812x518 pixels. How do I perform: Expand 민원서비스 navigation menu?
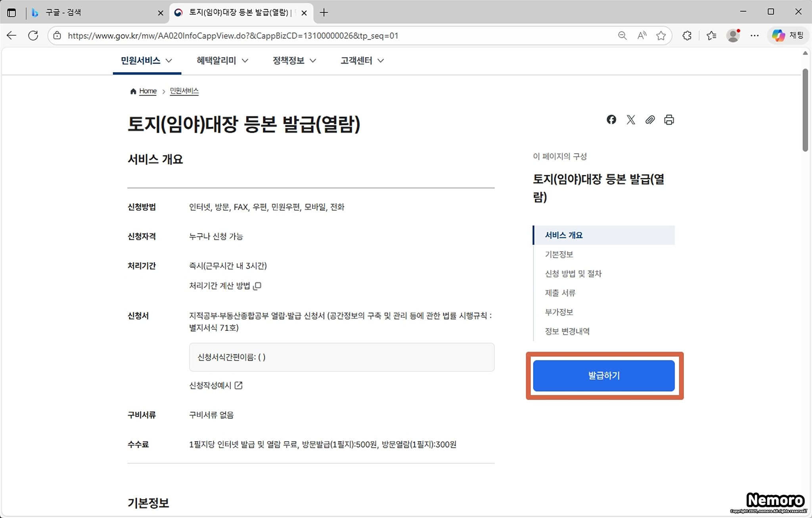tap(147, 61)
